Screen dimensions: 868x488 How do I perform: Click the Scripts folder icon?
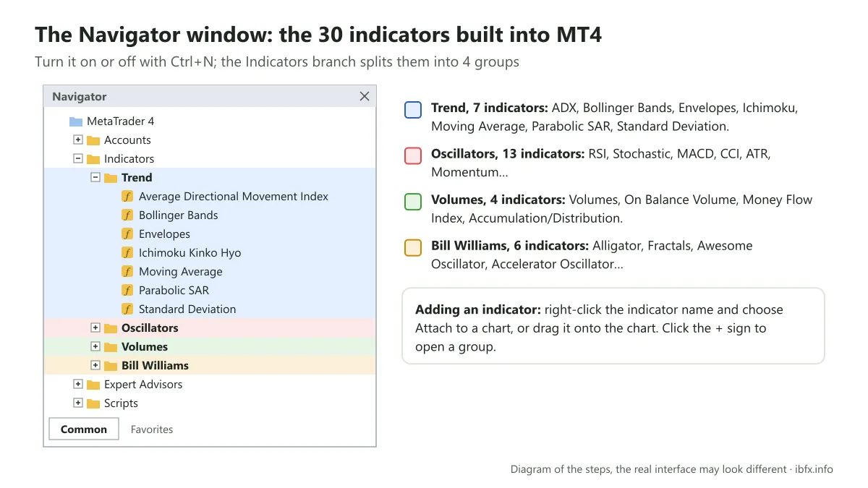(x=93, y=403)
